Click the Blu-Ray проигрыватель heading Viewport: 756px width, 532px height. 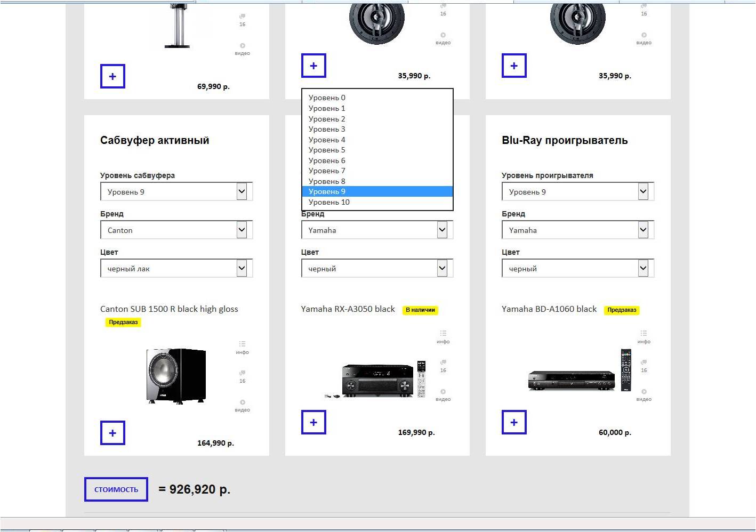(x=565, y=140)
